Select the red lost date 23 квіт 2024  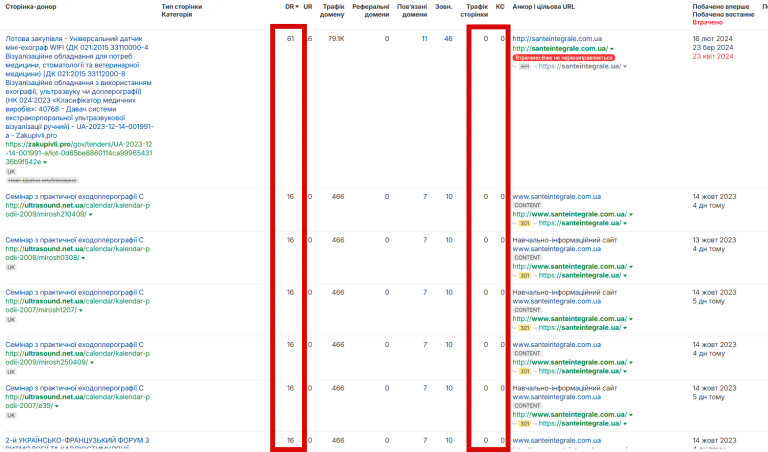(713, 56)
